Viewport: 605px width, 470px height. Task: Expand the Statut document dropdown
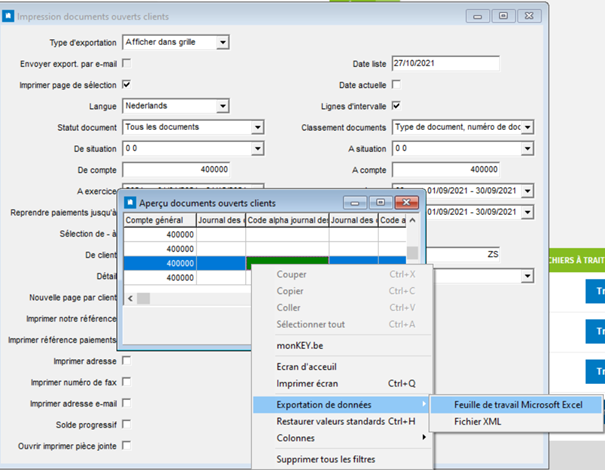click(x=257, y=127)
